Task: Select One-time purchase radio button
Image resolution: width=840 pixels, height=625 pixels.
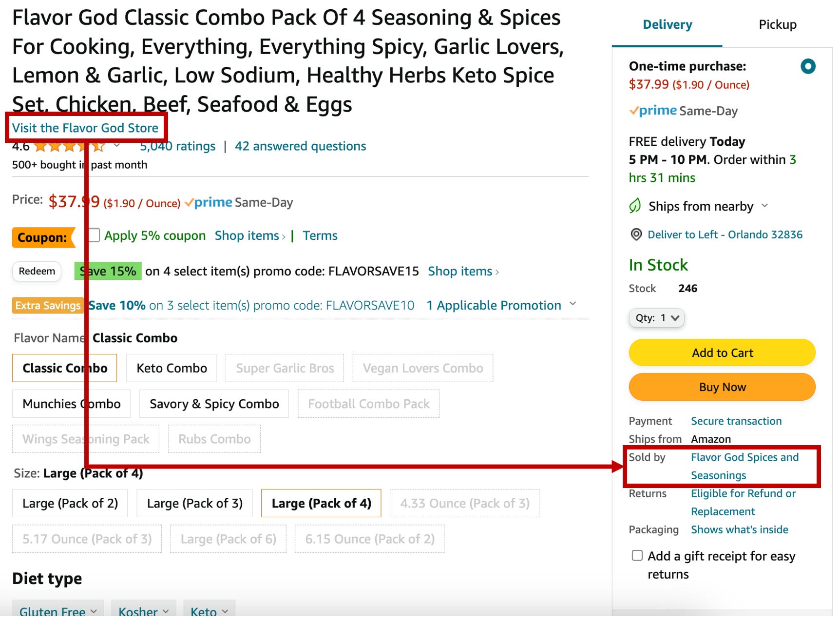Action: tap(808, 66)
